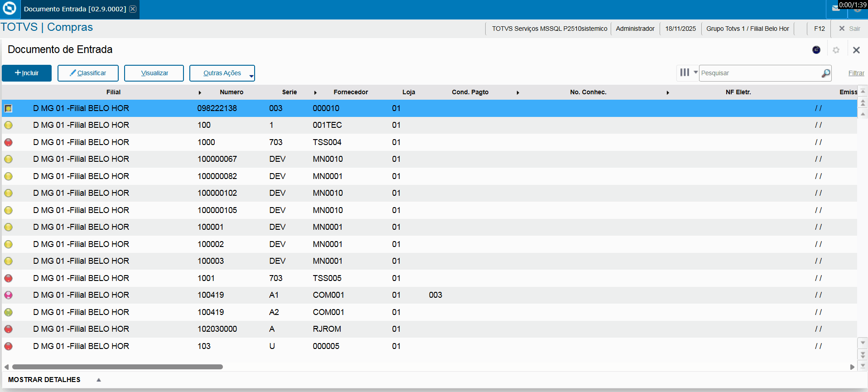Click yellow status dot of row 100000105
The height and width of the screenshot is (392, 868).
point(9,210)
